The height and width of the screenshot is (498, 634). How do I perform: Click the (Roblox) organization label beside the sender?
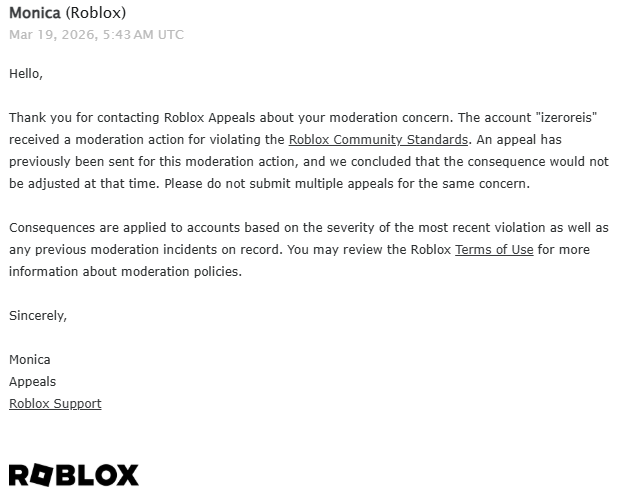(96, 13)
